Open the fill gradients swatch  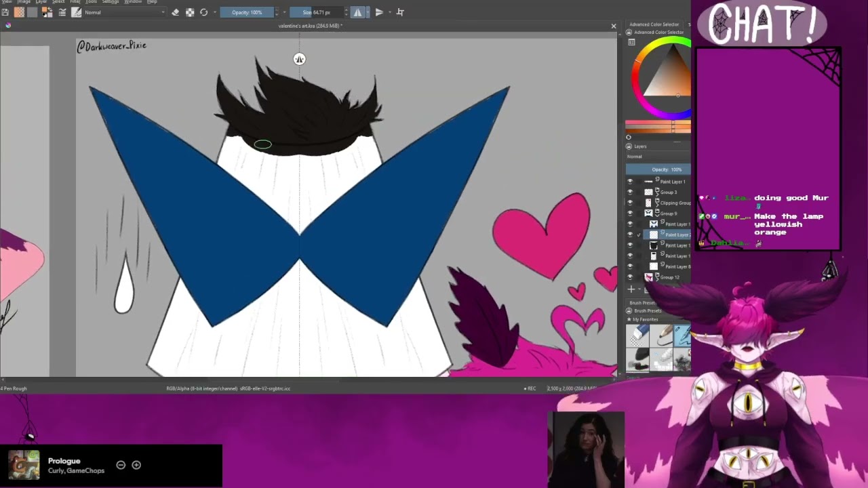19,12
